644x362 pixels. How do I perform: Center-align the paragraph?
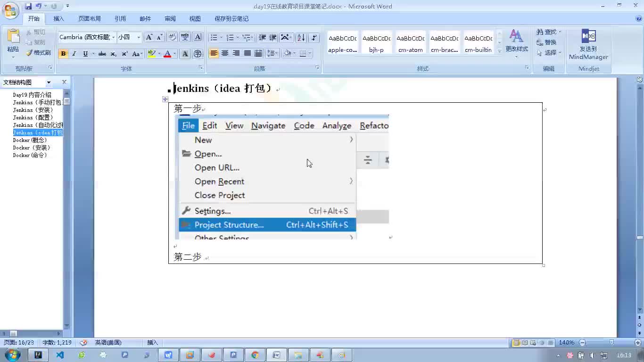(225, 53)
